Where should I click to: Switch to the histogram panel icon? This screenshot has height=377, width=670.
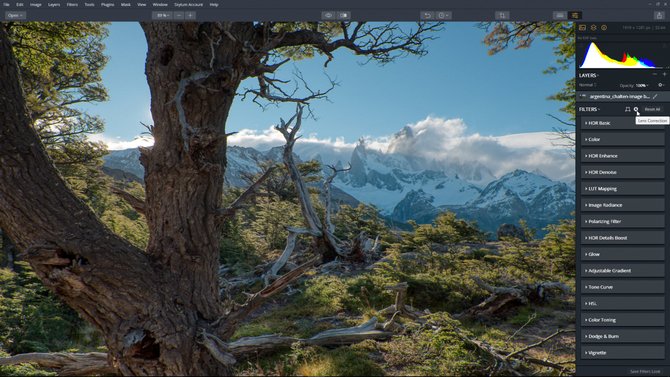tap(582, 27)
